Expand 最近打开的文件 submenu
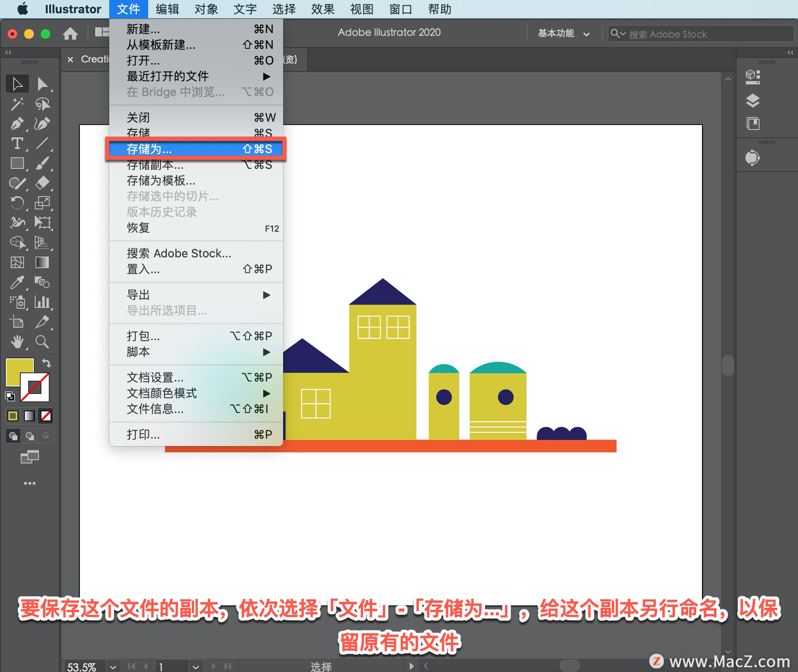Viewport: 798px width, 672px height. click(x=196, y=76)
